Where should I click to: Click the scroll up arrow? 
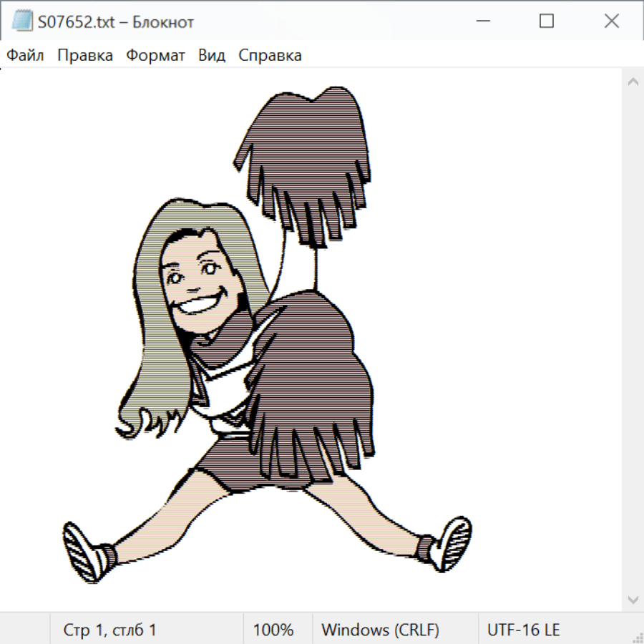[633, 82]
